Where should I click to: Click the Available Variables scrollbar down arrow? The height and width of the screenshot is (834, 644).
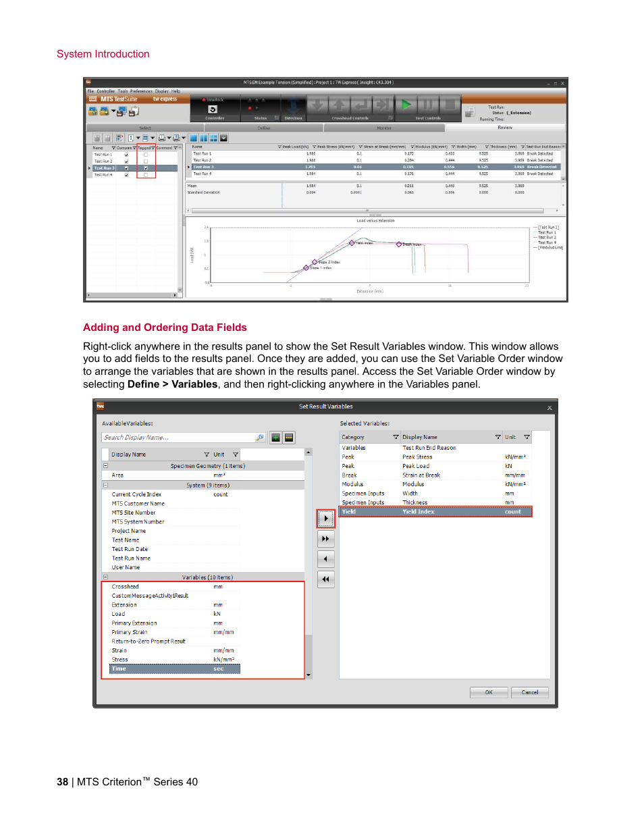[308, 675]
